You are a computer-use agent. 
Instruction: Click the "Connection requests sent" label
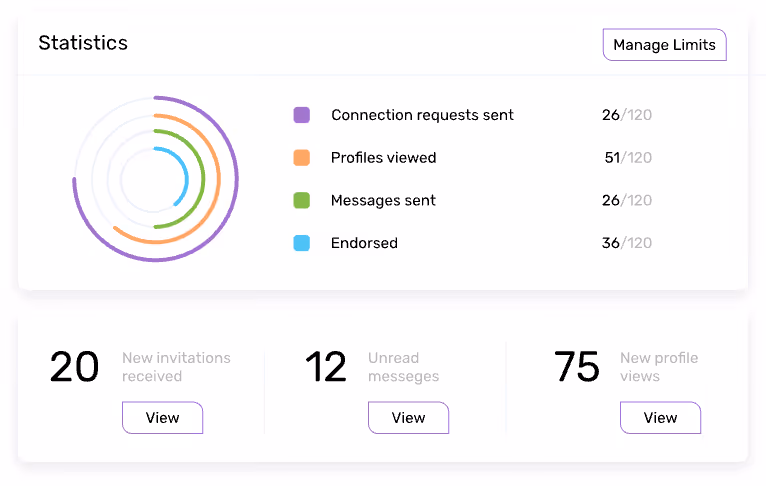coord(422,115)
